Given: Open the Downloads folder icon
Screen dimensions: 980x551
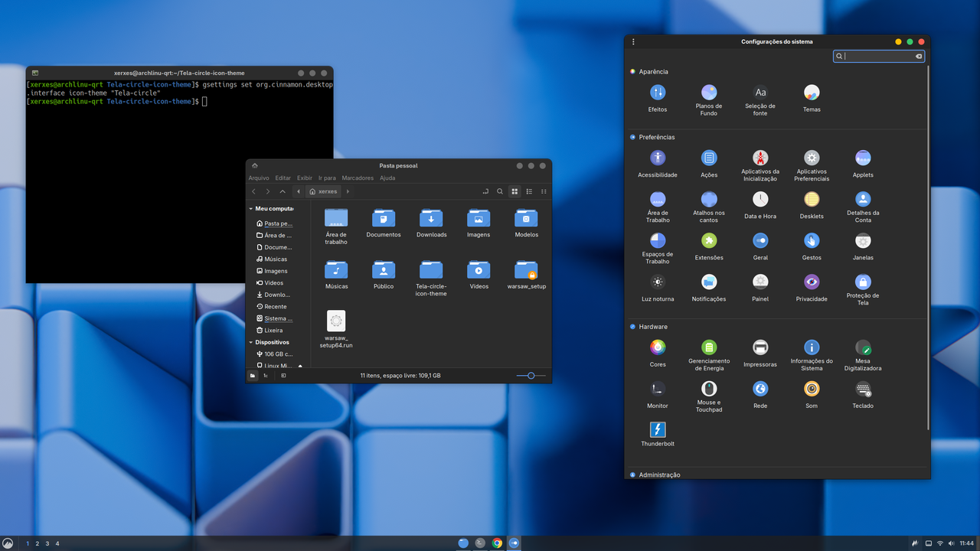Looking at the screenshot, I should tap(431, 219).
